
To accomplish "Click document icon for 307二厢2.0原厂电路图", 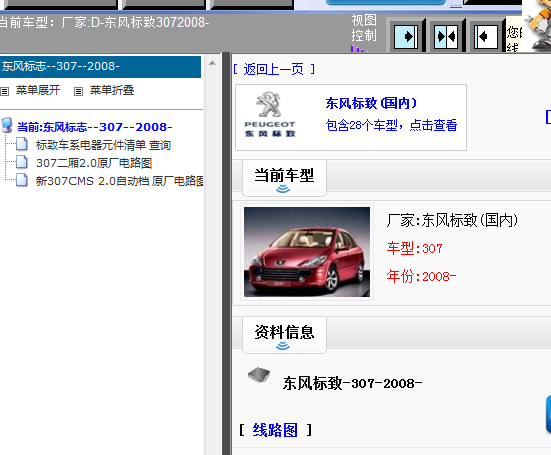I will point(22,162).
